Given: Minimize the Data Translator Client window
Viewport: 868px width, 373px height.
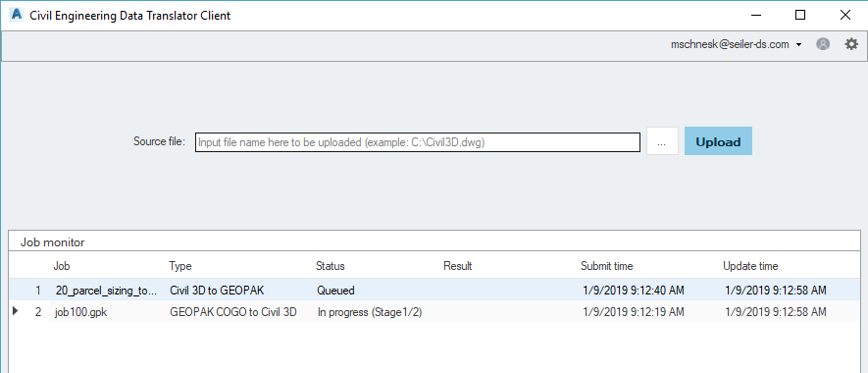Looking at the screenshot, I should click(755, 15).
